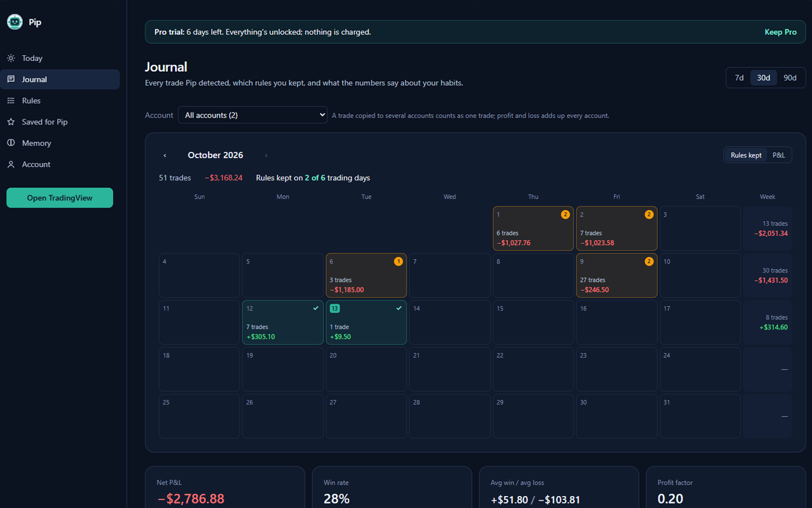Image resolution: width=812 pixels, height=508 pixels.
Task: Open the Rules page
Action: coord(60,101)
